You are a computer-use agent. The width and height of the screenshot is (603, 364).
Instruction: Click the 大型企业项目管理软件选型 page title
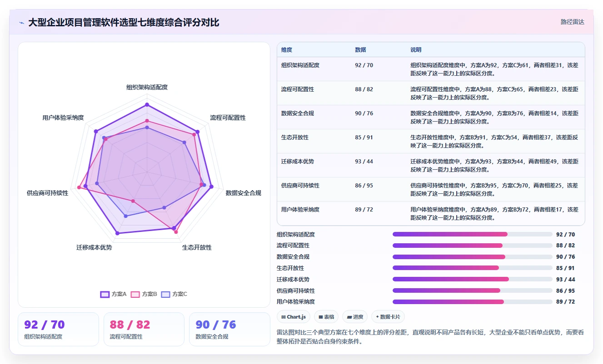point(124,23)
